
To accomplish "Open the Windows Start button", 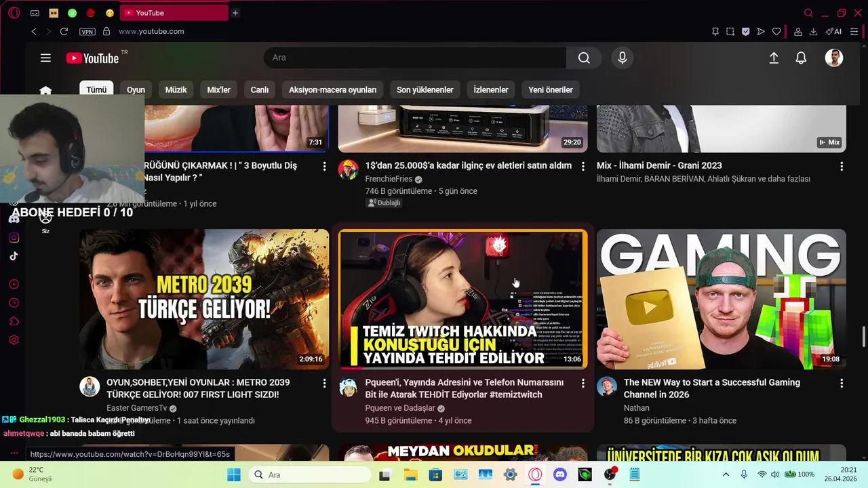I will pyautogui.click(x=234, y=474).
